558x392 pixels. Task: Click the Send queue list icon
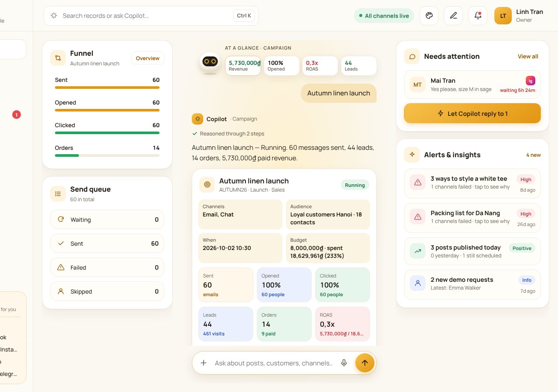(58, 194)
